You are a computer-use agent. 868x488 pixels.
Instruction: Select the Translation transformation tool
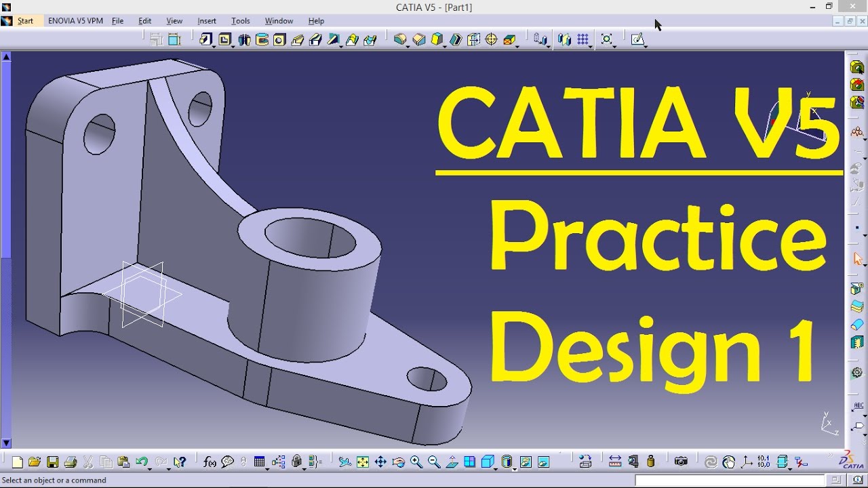pyautogui.click(x=540, y=39)
